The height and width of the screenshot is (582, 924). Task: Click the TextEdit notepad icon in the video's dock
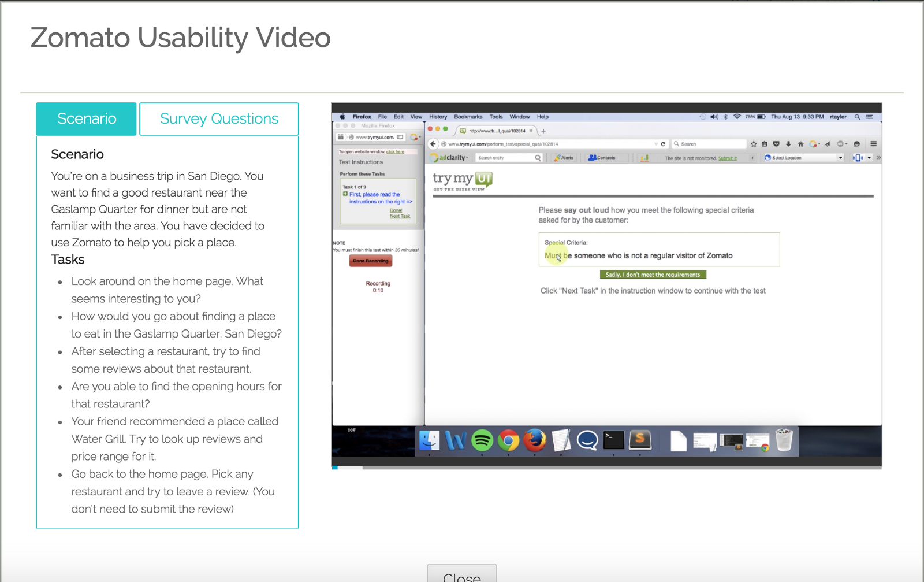(561, 441)
